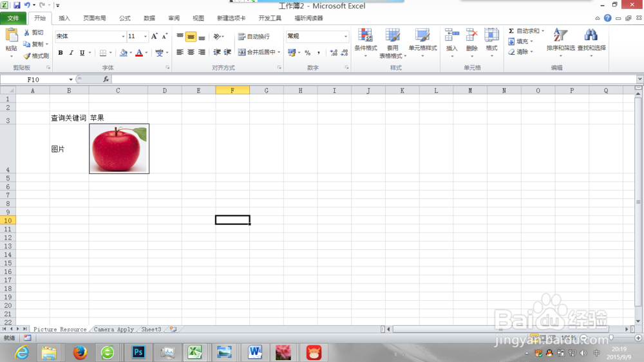Open Fill (填充) dropdown
Viewport: 644px width, 362px height.
[x=520, y=41]
